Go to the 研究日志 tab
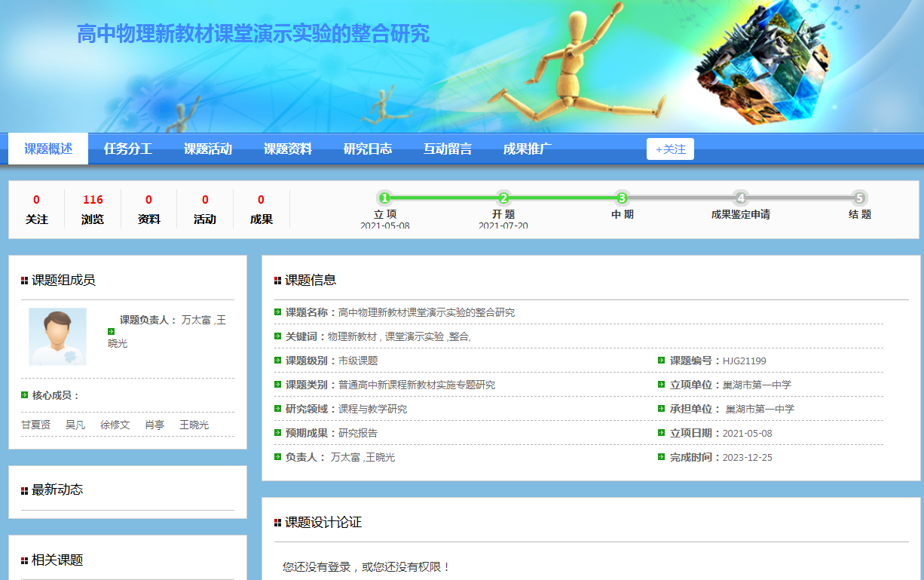Screen dimensions: 924x580 click(x=368, y=149)
